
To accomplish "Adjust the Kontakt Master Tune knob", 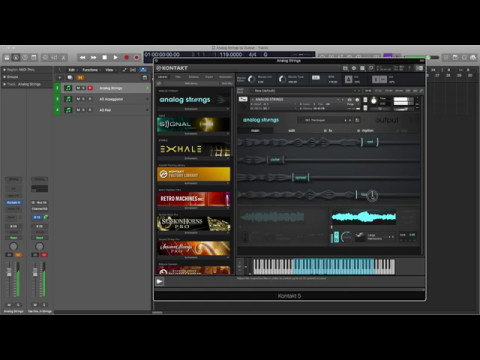I will click(x=282, y=79).
